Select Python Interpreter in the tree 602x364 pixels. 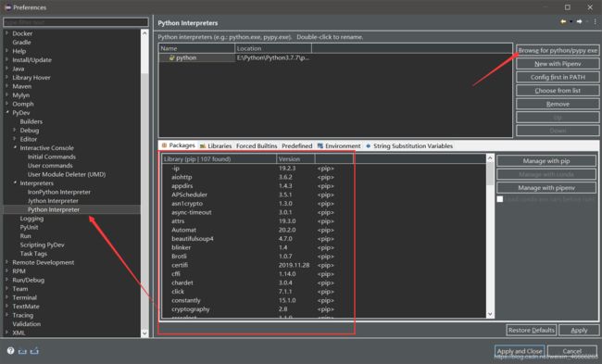point(54,209)
